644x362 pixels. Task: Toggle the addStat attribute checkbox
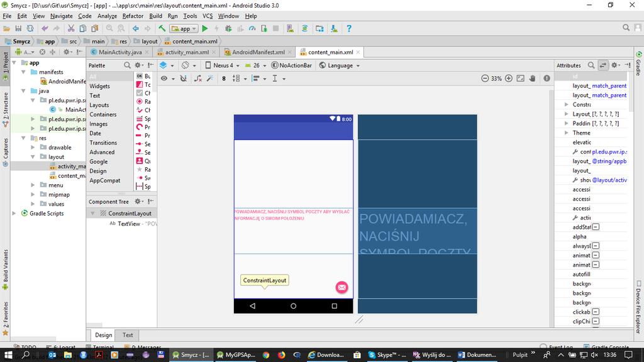[596, 227]
